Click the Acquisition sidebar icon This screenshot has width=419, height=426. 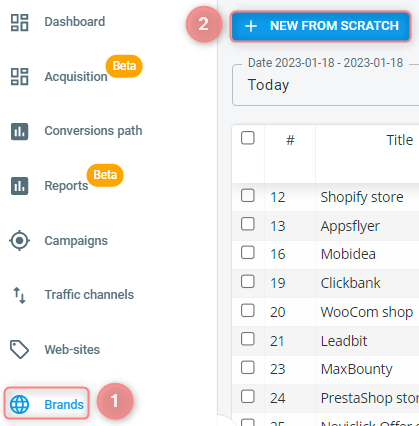(19, 77)
